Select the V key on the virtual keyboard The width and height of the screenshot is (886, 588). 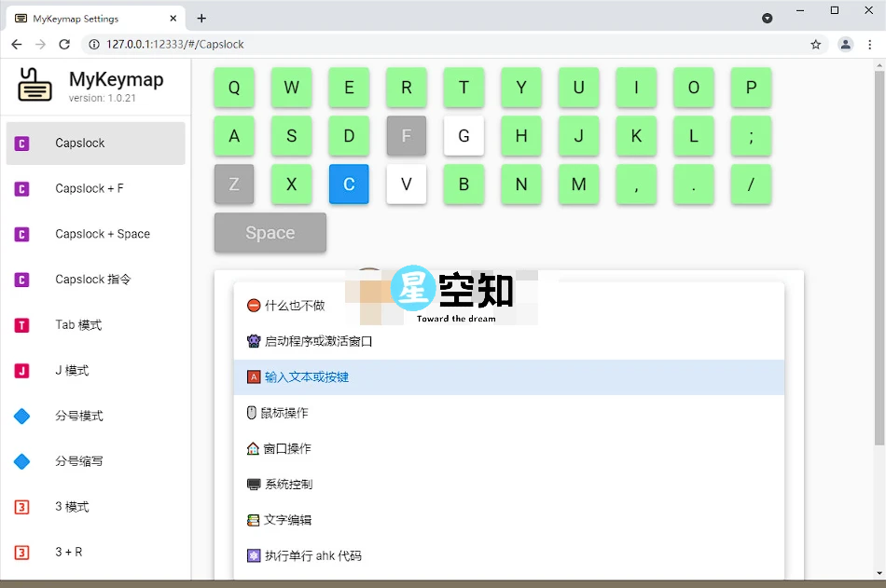[406, 185]
